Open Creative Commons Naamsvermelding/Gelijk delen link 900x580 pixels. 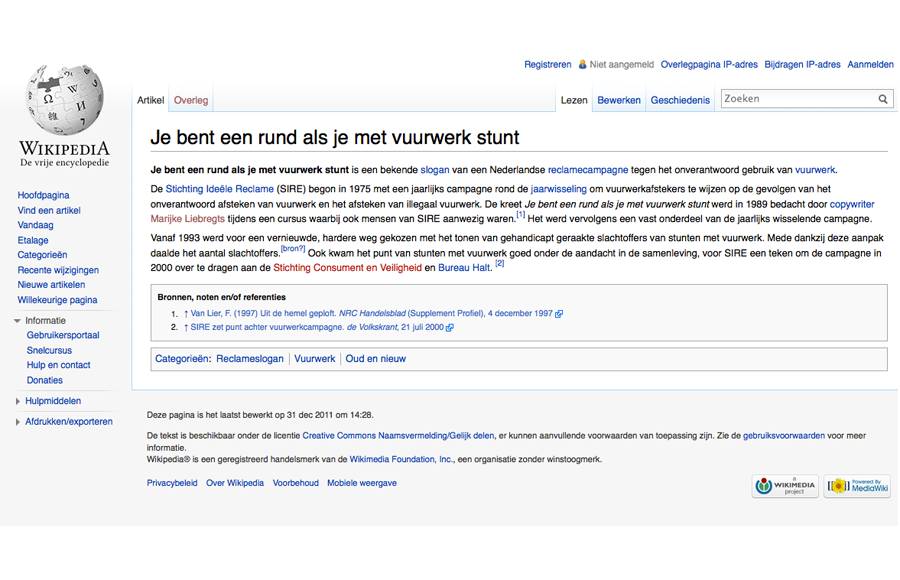(x=398, y=436)
